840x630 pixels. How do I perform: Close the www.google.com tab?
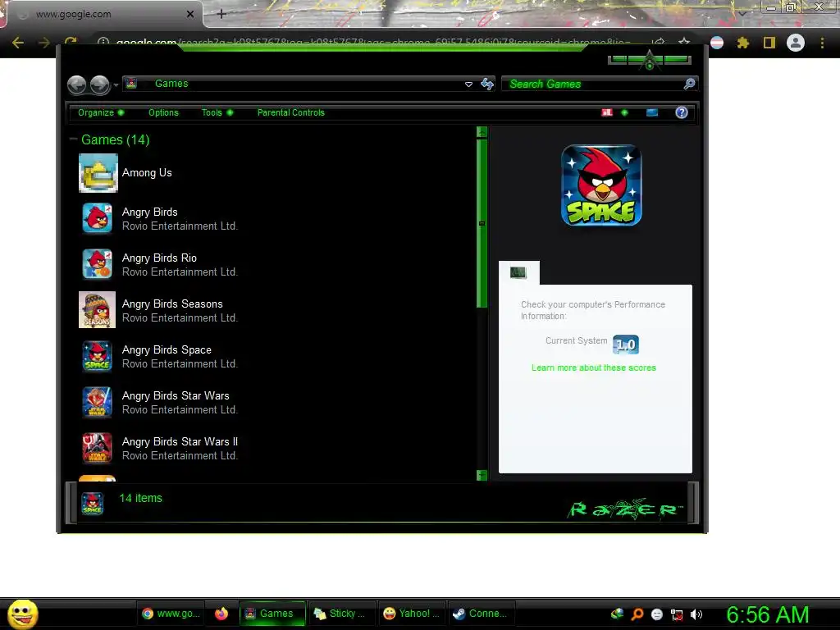click(190, 15)
